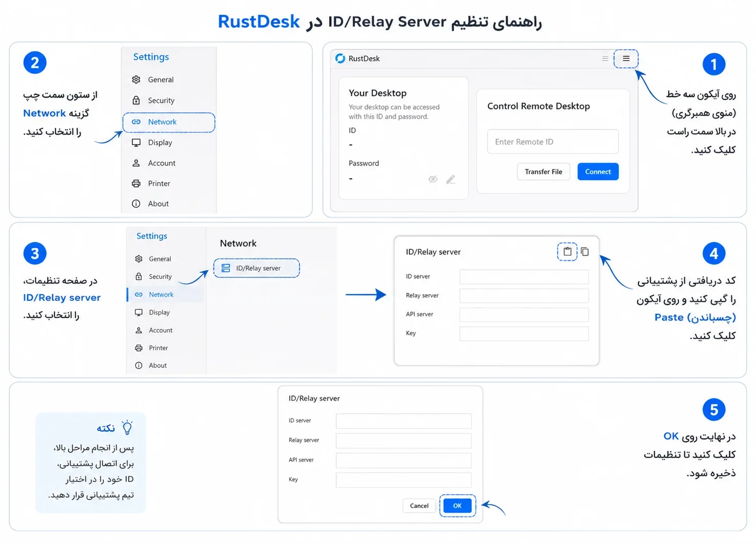Select the ID/Relay server title in step 4 dialog
The width and height of the screenshot is (756, 545).
[x=433, y=252]
